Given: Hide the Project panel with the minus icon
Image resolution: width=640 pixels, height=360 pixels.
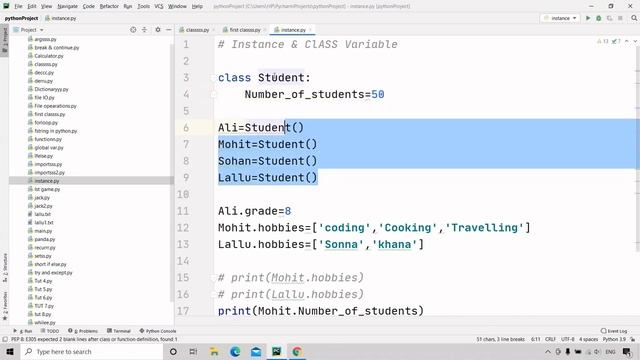Looking at the screenshot, I should tap(168, 30).
